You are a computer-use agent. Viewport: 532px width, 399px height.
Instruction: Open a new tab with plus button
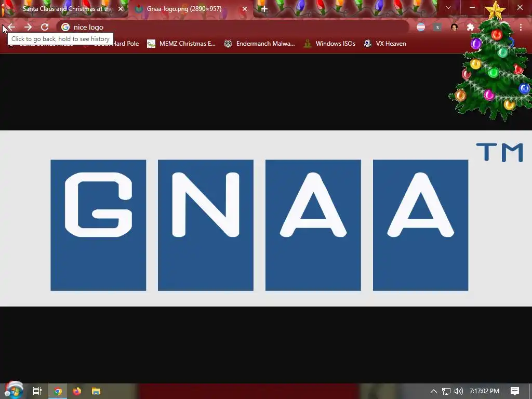click(x=264, y=9)
